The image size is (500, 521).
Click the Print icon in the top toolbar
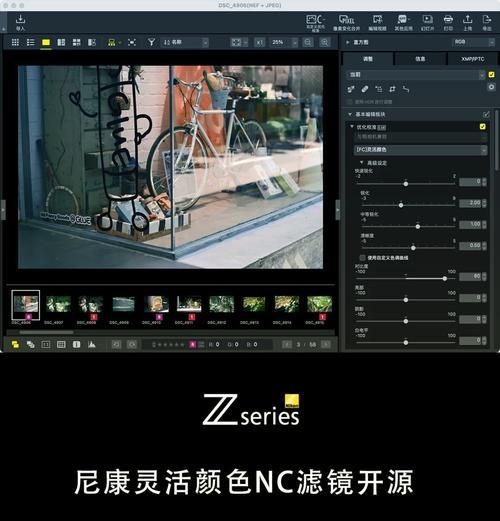coord(448,22)
